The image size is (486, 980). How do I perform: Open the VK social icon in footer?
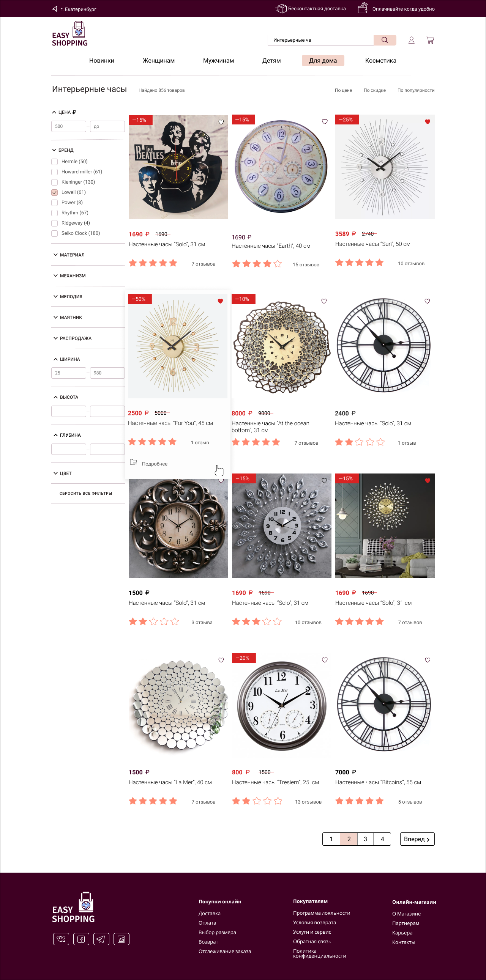coord(61,939)
